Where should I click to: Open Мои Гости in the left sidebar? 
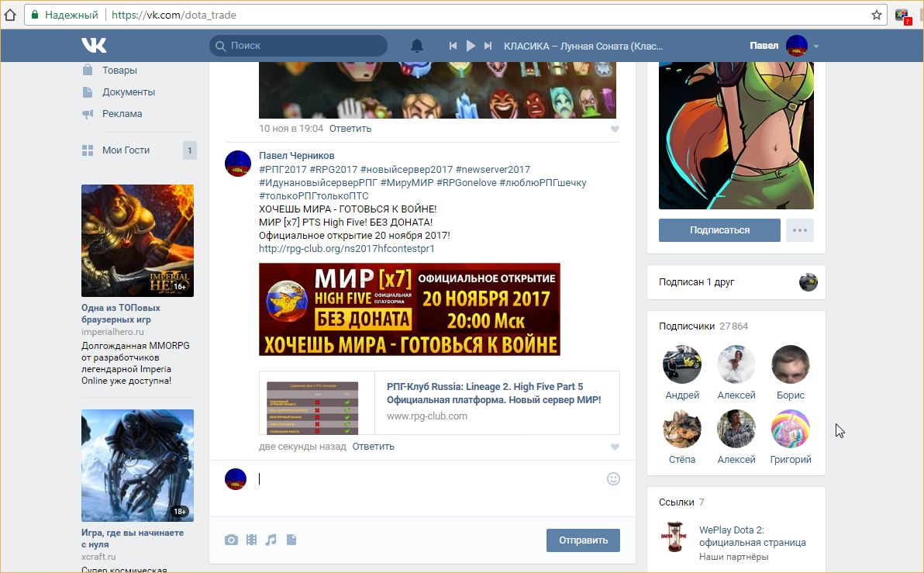[126, 150]
